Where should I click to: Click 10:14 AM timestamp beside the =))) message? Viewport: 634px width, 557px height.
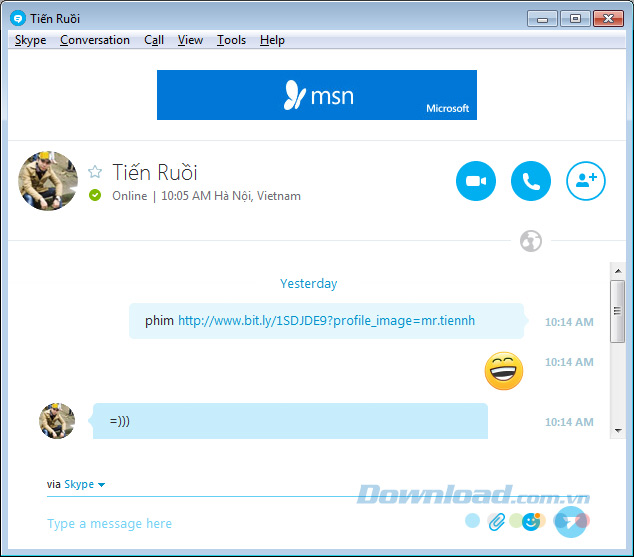coord(569,422)
